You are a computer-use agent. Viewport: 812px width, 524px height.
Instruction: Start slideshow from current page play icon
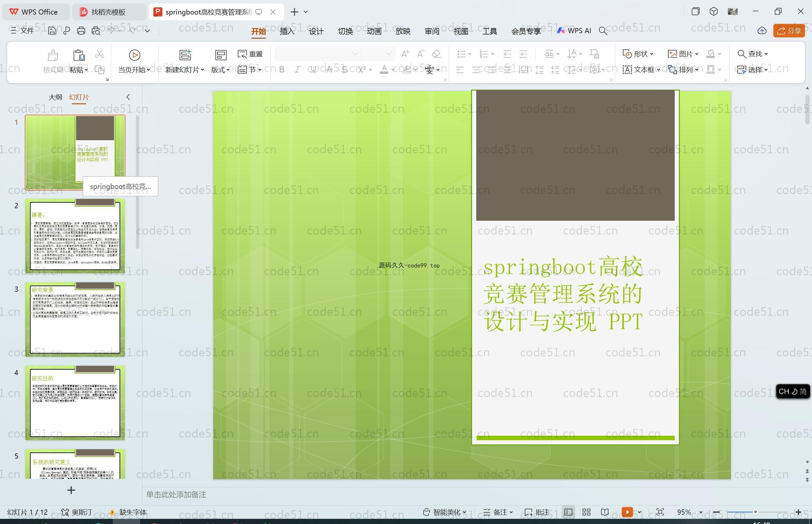pos(134,55)
